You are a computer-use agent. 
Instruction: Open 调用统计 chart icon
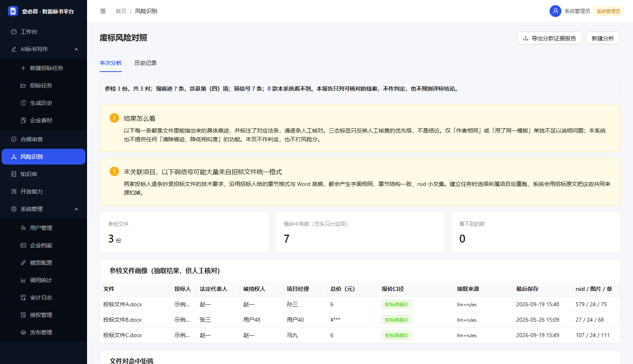point(23,280)
